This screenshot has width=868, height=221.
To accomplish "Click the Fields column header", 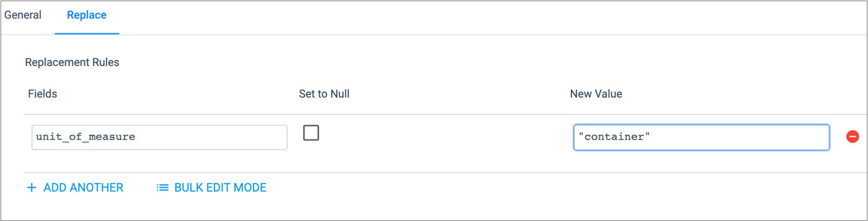I will [43, 94].
